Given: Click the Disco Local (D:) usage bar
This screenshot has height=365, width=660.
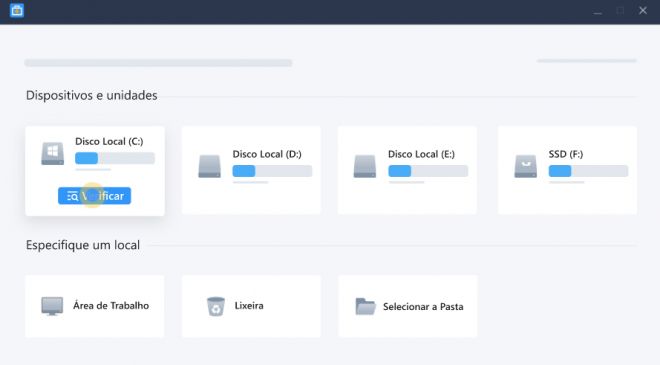Looking at the screenshot, I should click(272, 171).
